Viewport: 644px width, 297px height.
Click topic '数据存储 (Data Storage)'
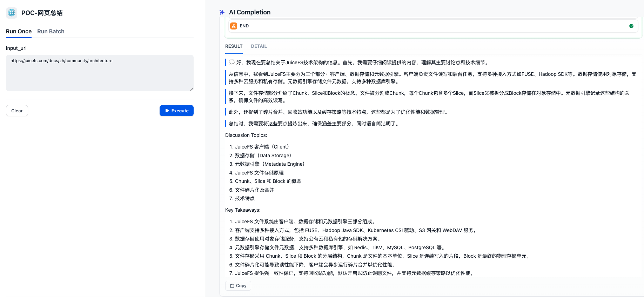pos(264,156)
